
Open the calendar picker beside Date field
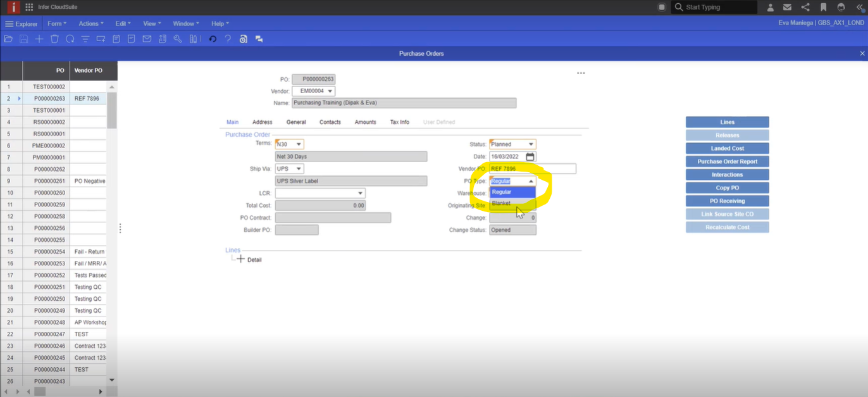pos(530,156)
